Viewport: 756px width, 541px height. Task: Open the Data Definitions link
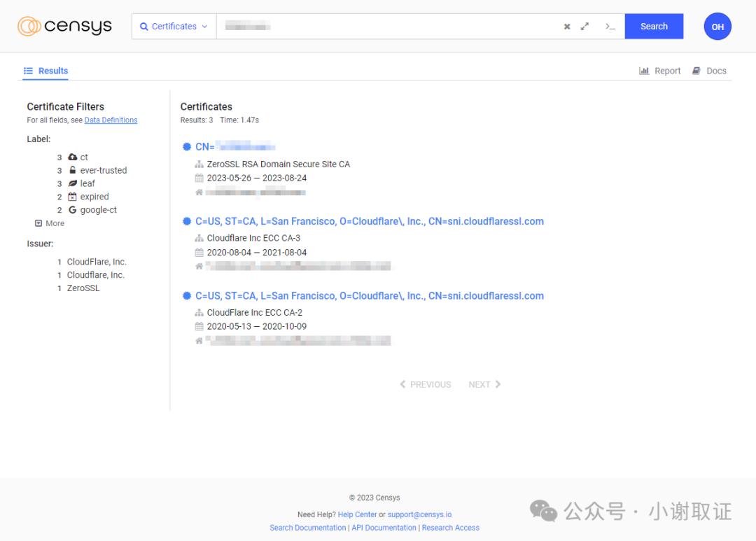[111, 120]
